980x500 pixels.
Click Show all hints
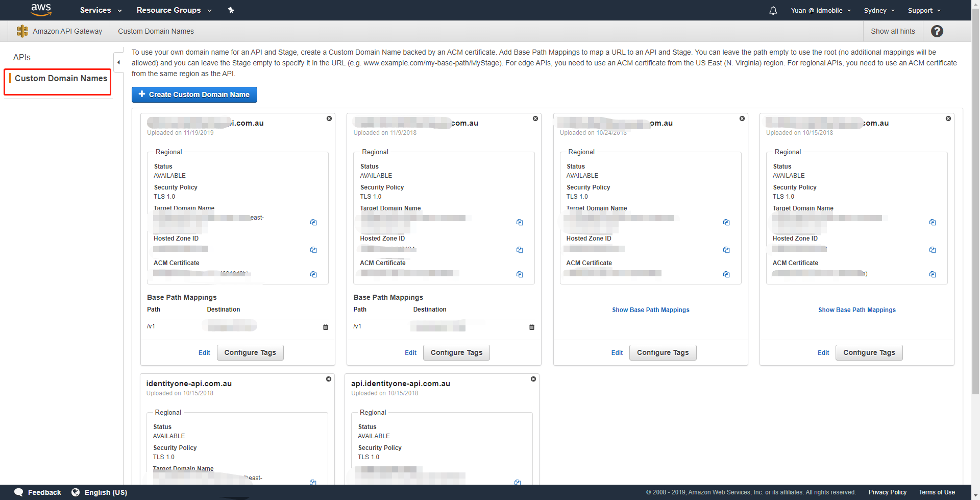point(893,31)
